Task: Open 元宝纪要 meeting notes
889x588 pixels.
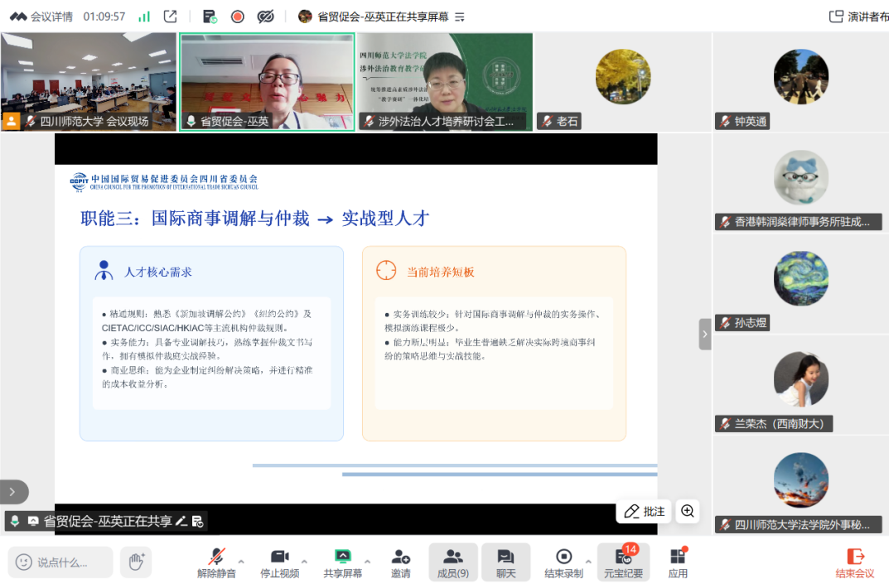Action: 623,562
